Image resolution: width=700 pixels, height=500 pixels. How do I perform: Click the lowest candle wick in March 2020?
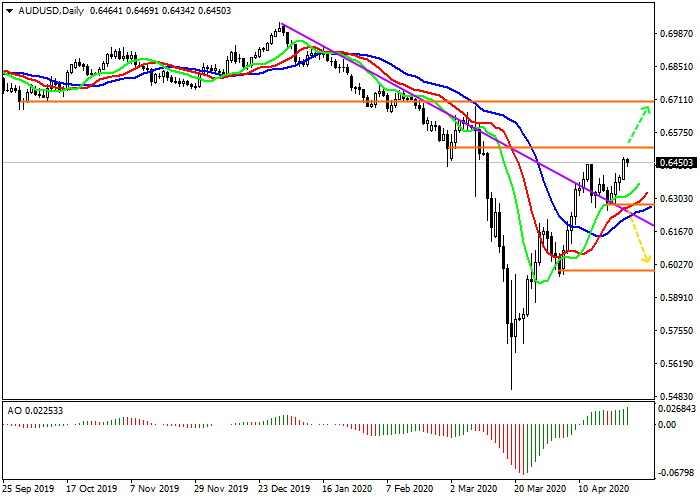tap(512, 385)
